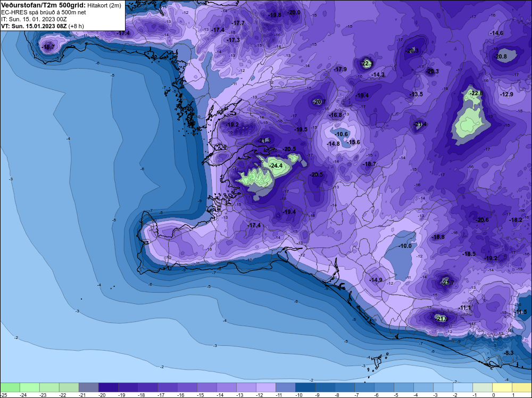This screenshot has width=532, height=398.
Task: Select the -21.3 temperature value
Action: [x=264, y=140]
